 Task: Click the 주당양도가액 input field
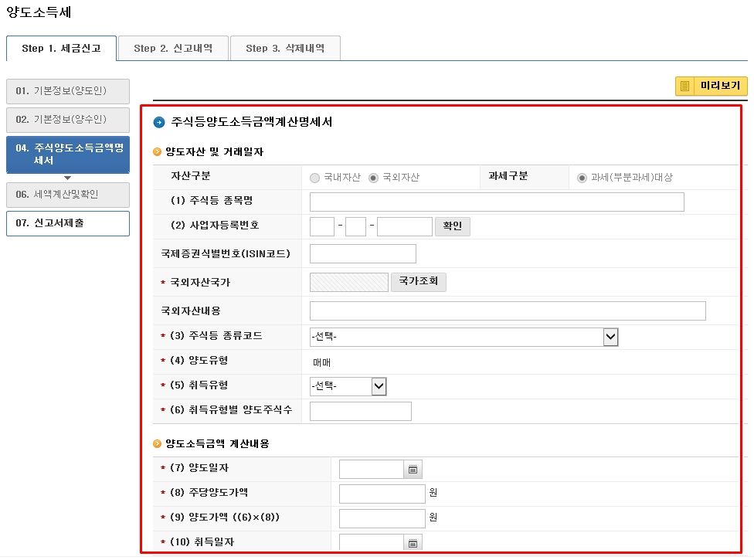382,494
